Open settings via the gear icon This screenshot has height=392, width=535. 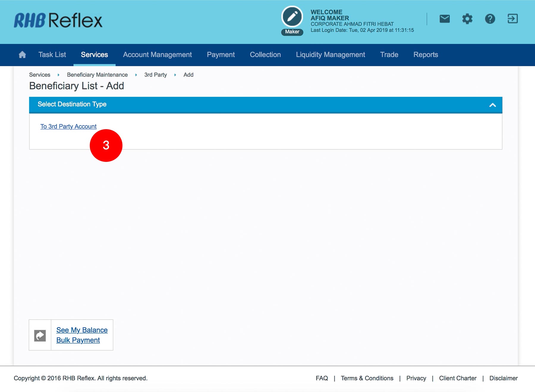467,19
